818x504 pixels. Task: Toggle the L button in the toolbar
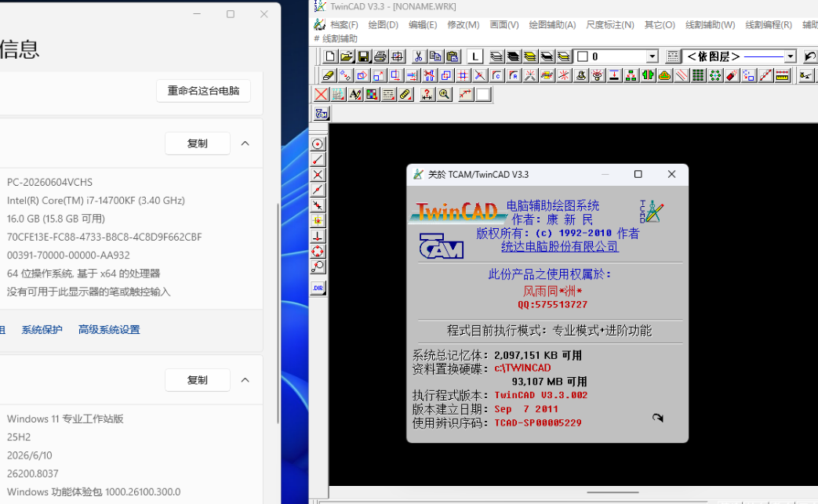tap(474, 56)
